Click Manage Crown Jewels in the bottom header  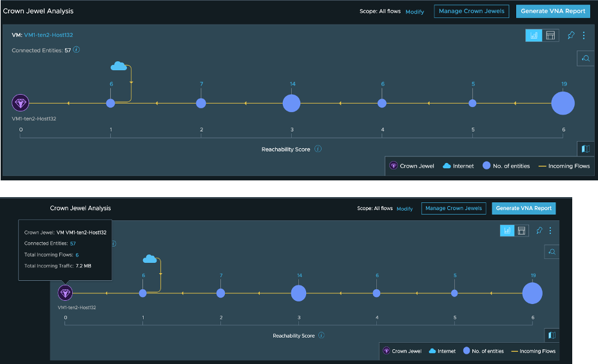click(x=454, y=209)
